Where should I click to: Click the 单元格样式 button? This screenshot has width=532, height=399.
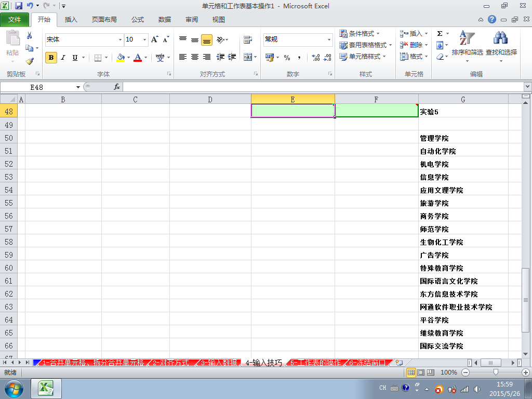pyautogui.click(x=363, y=56)
